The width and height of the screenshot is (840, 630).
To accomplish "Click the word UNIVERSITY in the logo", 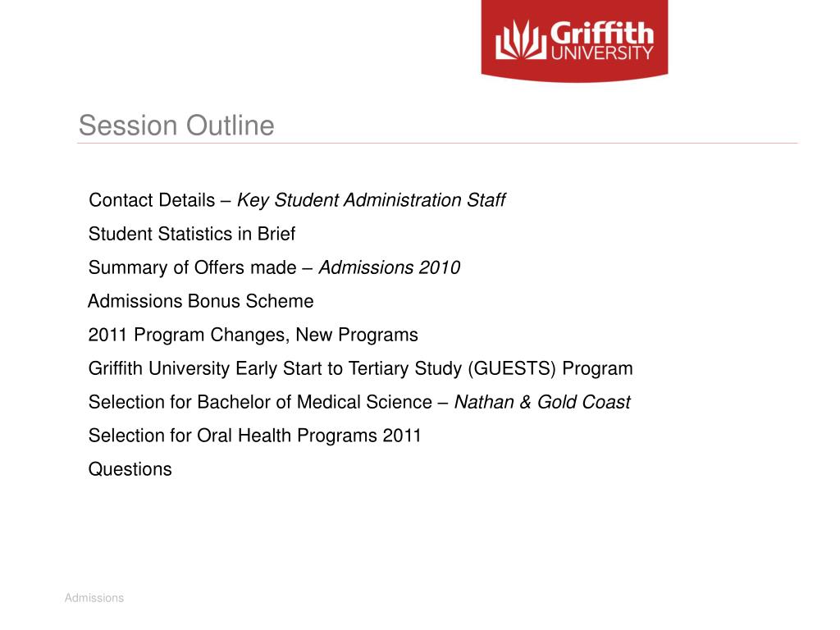I will coord(602,52).
